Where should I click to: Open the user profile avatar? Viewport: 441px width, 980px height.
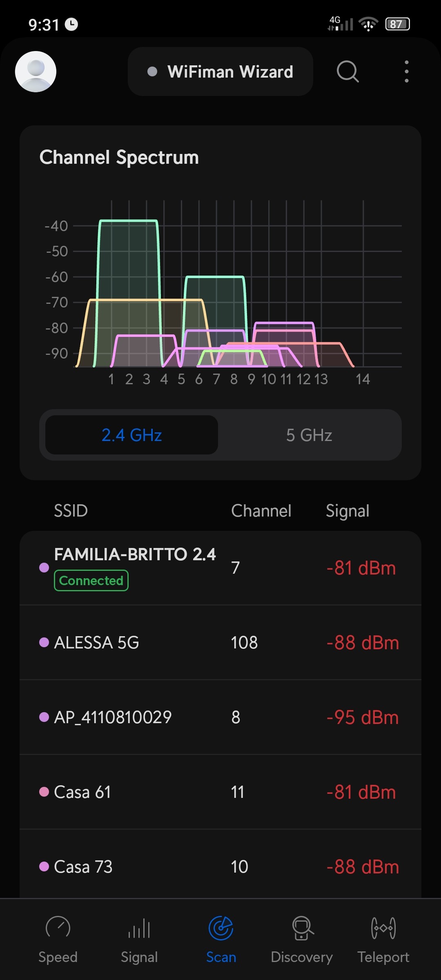(x=36, y=71)
